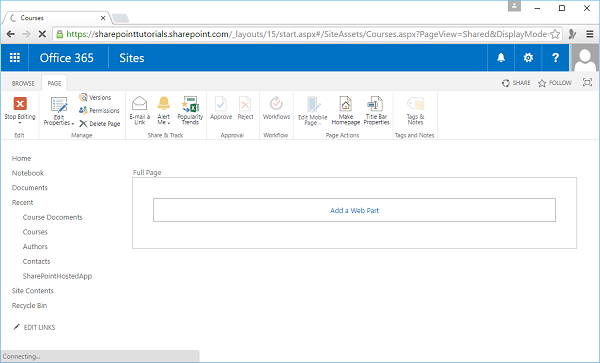Switch to the BROWSE ribbon tab
Screen dimensions: 600x363
click(23, 83)
